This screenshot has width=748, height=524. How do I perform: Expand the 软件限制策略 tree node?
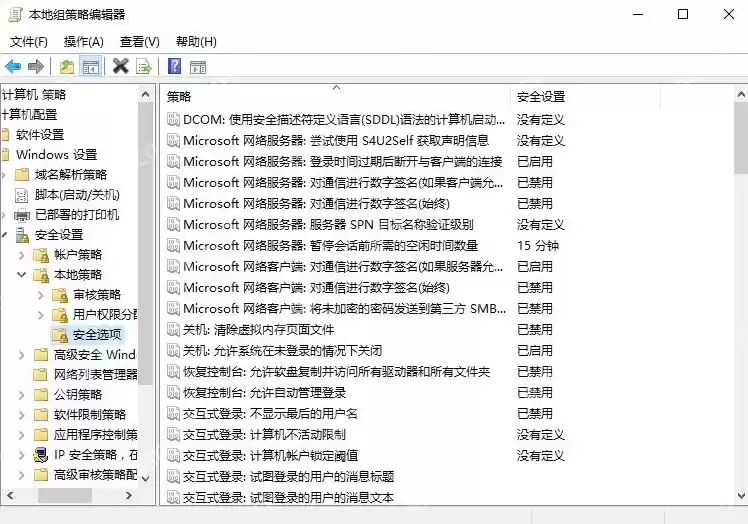(x=21, y=415)
